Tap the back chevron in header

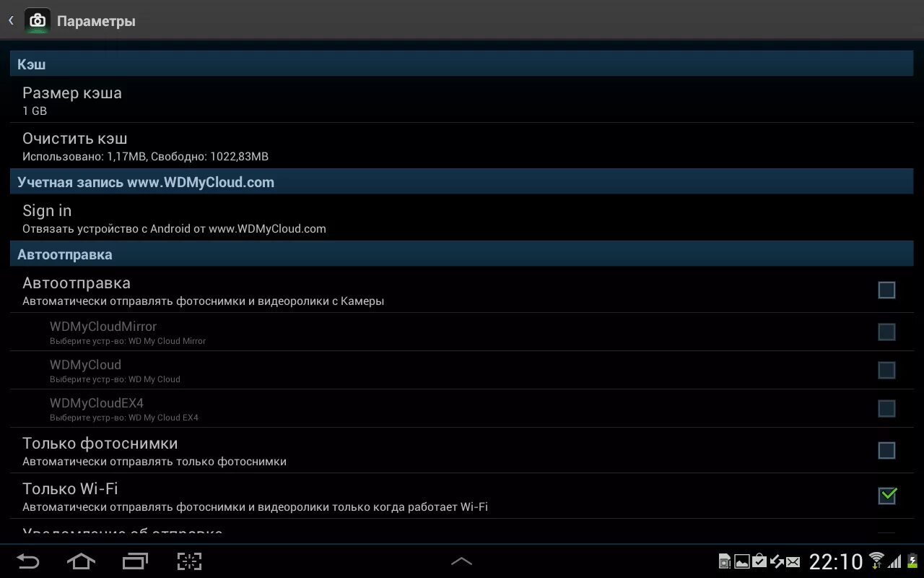pyautogui.click(x=11, y=21)
